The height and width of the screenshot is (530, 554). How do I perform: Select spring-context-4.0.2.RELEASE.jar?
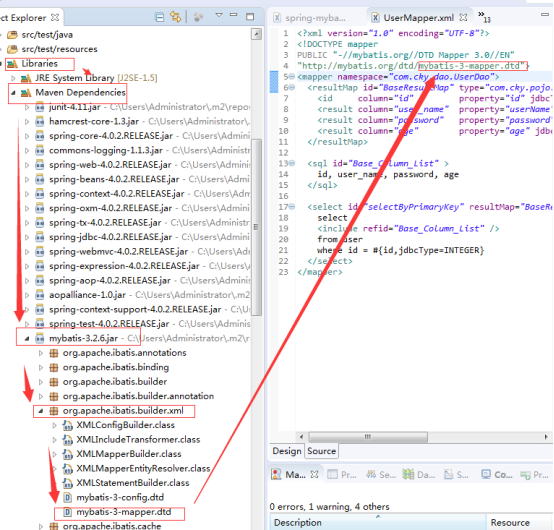pos(117,194)
